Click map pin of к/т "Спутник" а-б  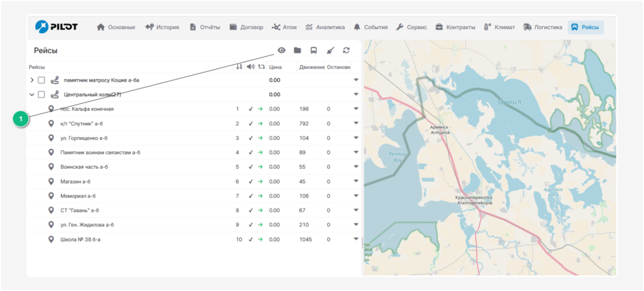tap(51, 123)
